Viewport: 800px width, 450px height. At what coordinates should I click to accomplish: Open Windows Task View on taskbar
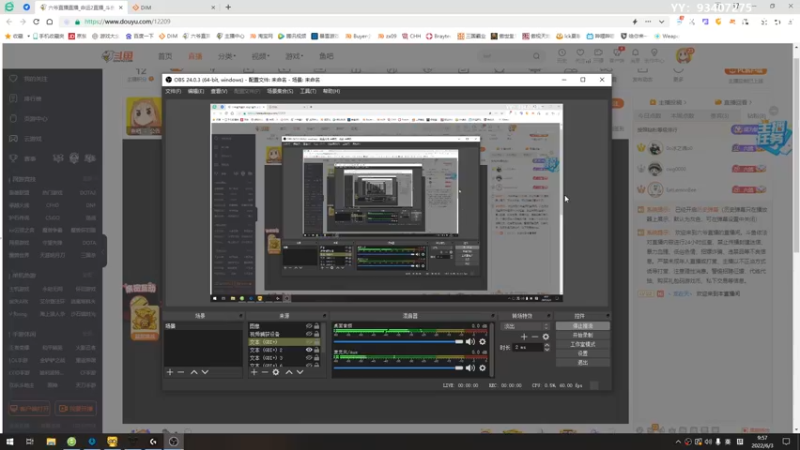tap(30, 441)
